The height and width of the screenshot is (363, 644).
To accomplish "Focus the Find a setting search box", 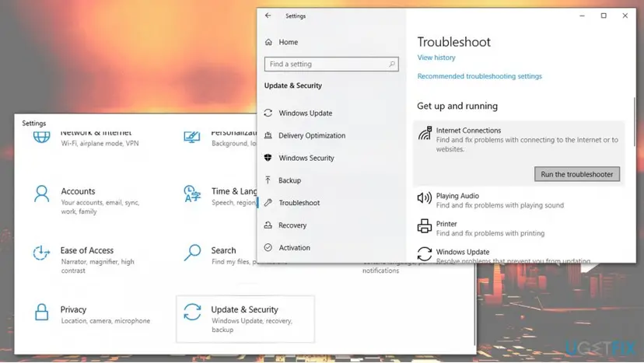I will (331, 64).
